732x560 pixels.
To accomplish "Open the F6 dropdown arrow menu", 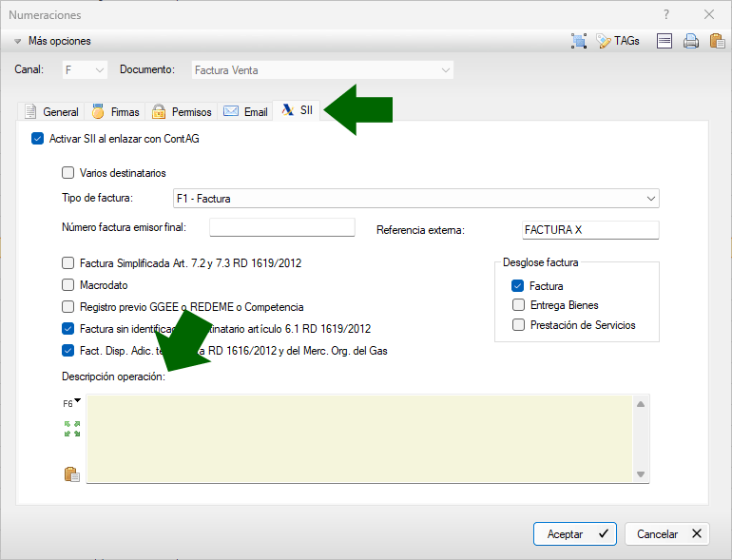I will pos(77,401).
